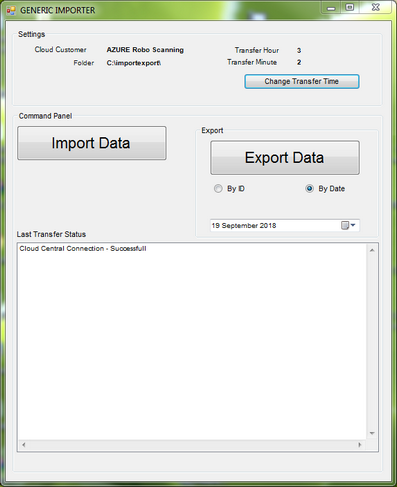Click the Transfer Hour value 3
The image size is (397, 487).
pyautogui.click(x=299, y=50)
